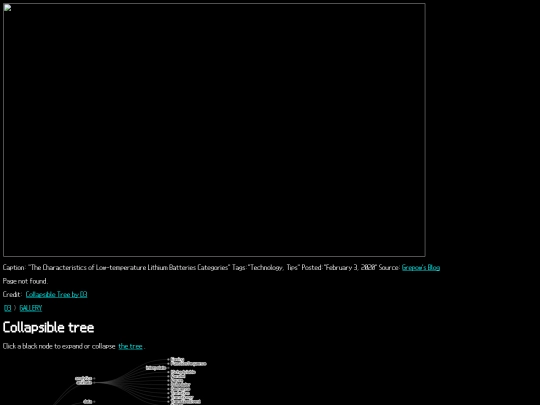This screenshot has width=540, height=405.
Task: Click the "Credit:" label
Action: pyautogui.click(x=12, y=294)
